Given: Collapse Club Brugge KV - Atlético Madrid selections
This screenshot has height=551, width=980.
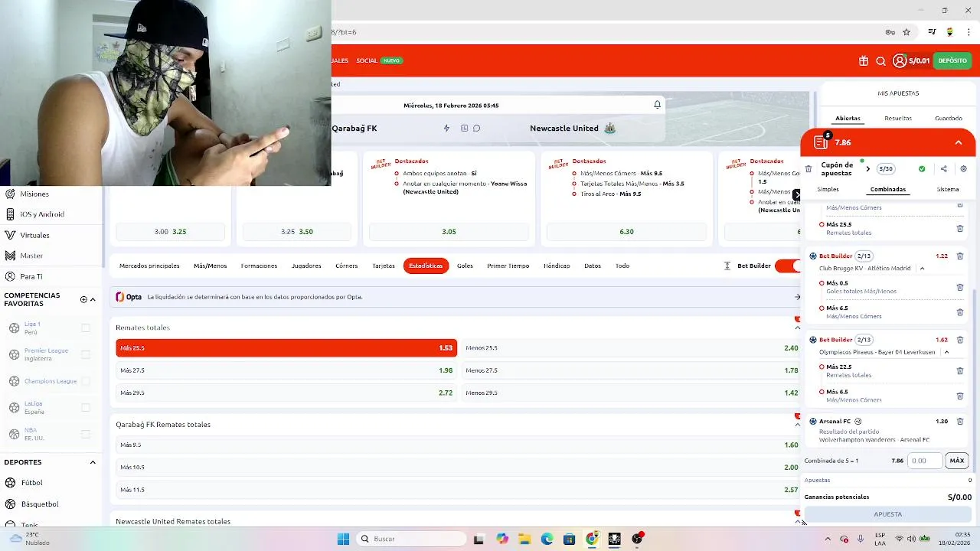Looking at the screenshot, I should pyautogui.click(x=922, y=269).
